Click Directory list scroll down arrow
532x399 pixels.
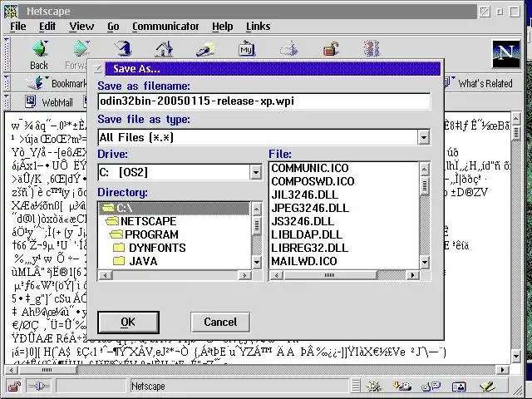(x=257, y=262)
